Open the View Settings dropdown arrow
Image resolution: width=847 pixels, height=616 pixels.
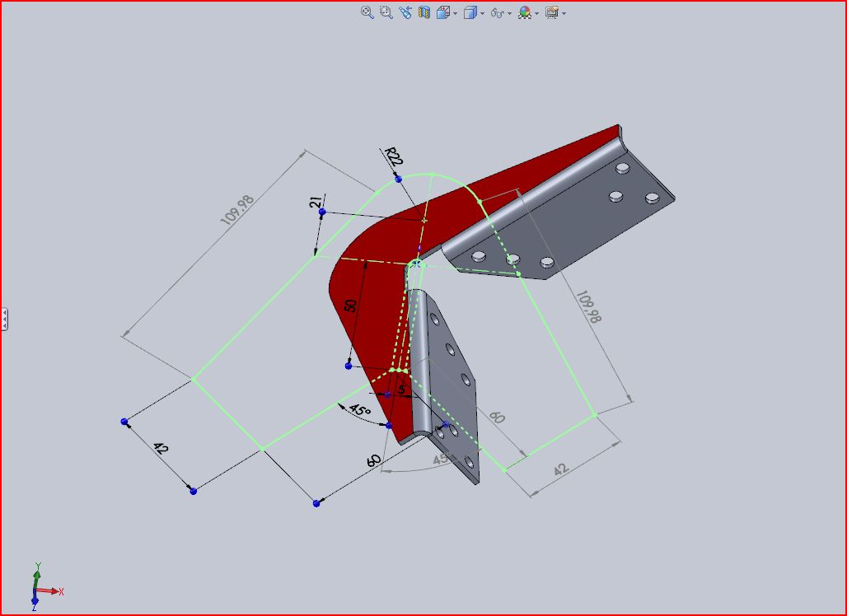pos(564,13)
